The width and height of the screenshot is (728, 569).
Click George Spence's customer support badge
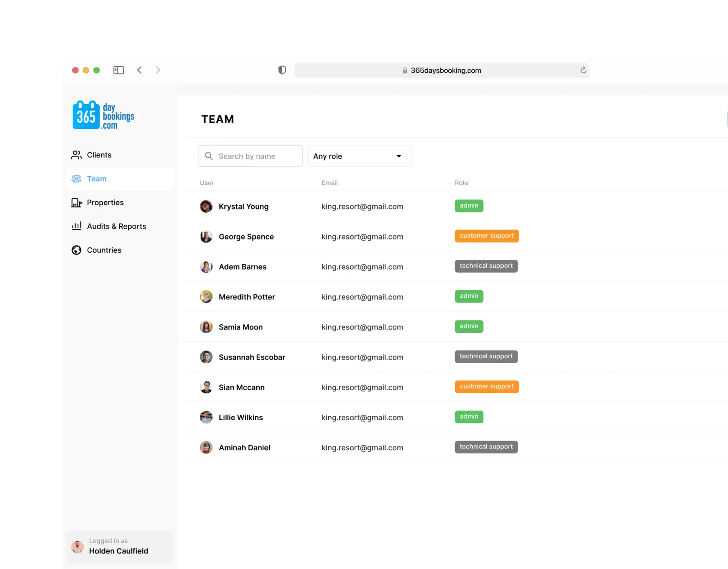487,236
